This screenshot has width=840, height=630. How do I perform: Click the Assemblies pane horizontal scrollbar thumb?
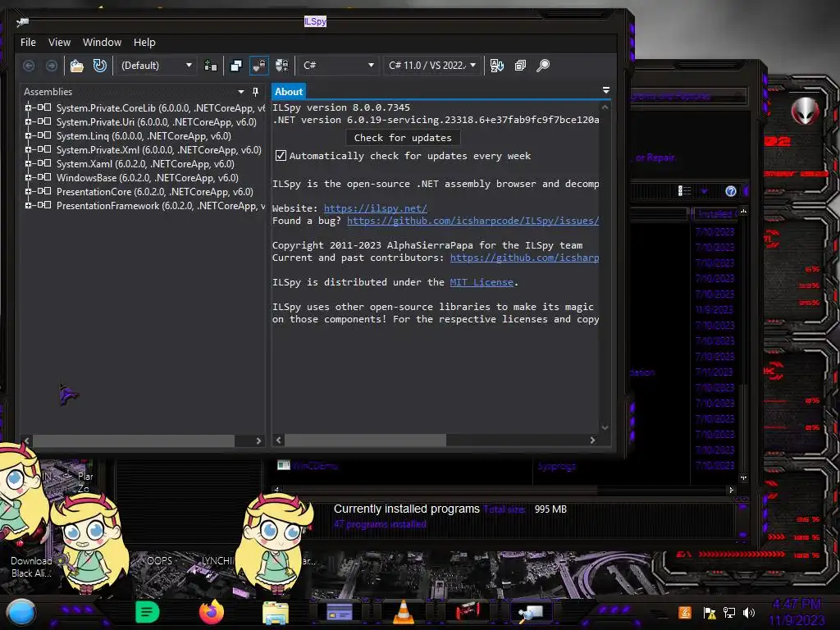coord(134,441)
